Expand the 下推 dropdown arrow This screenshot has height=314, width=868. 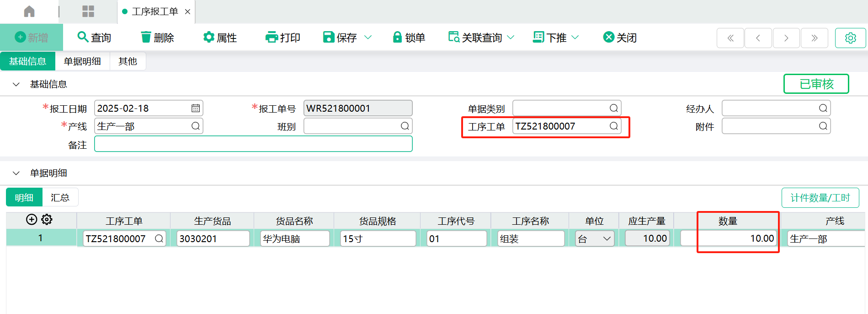pos(575,38)
